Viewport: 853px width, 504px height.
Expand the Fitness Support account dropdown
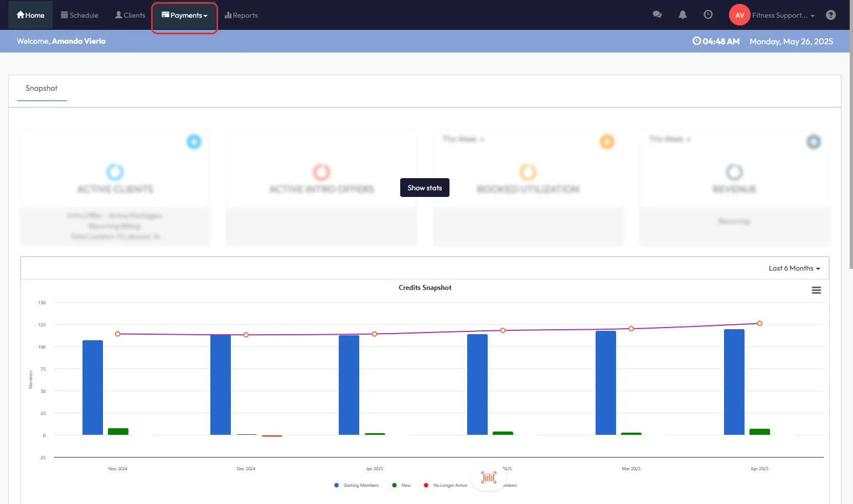coord(783,15)
